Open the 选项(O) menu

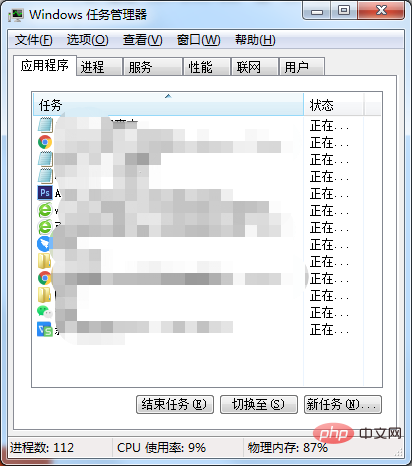(88, 40)
